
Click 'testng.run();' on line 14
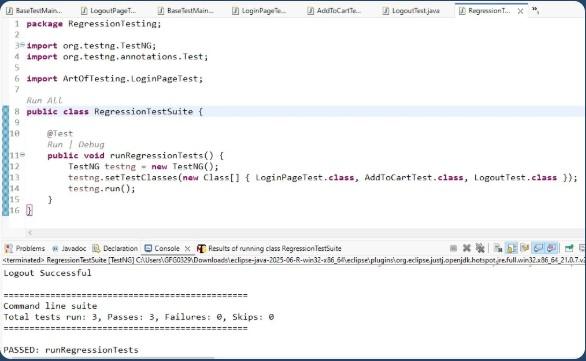point(102,188)
